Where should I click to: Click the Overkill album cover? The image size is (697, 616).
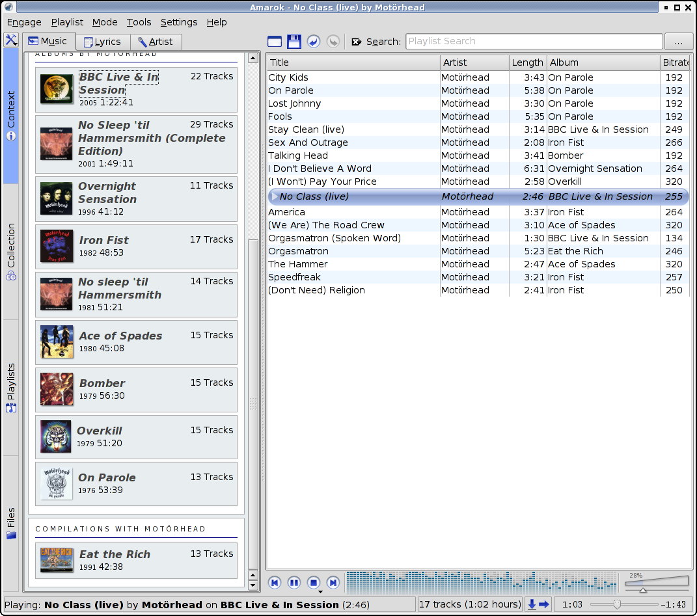click(55, 436)
